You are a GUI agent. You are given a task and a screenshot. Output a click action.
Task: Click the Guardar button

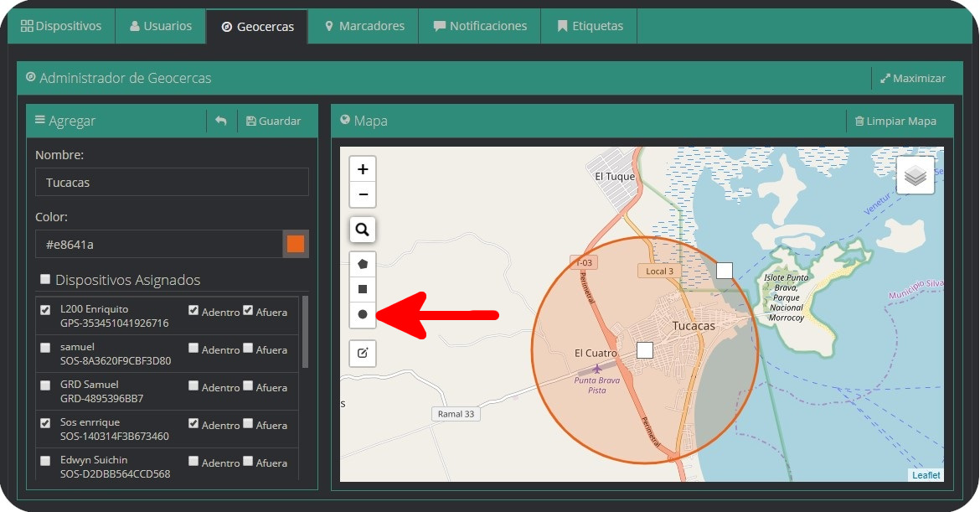273,121
